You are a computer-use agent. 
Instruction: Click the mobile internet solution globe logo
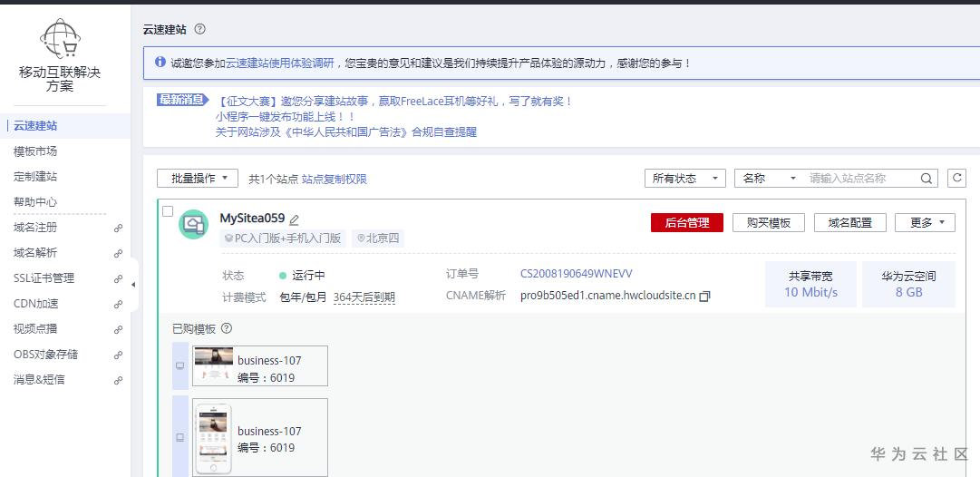pos(60,38)
